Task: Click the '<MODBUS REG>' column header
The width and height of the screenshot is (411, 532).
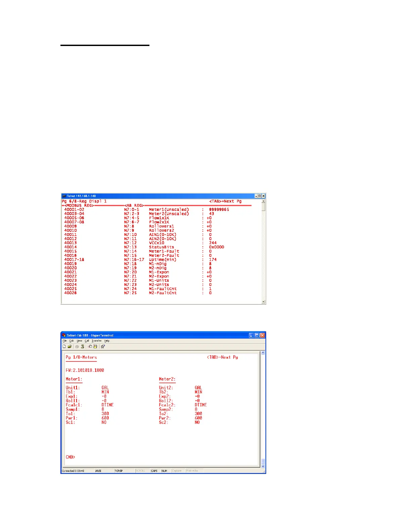Action: pyautogui.click(x=79, y=205)
